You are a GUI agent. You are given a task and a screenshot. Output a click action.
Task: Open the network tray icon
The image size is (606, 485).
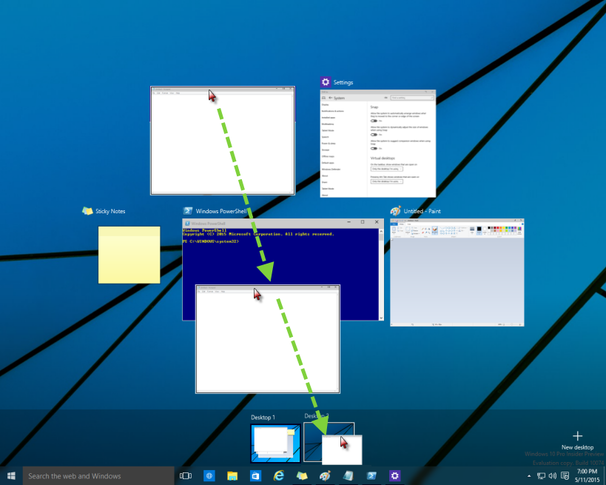click(541, 476)
